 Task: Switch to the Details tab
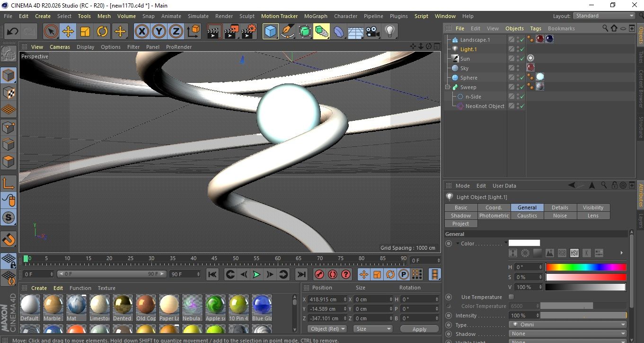tap(560, 208)
